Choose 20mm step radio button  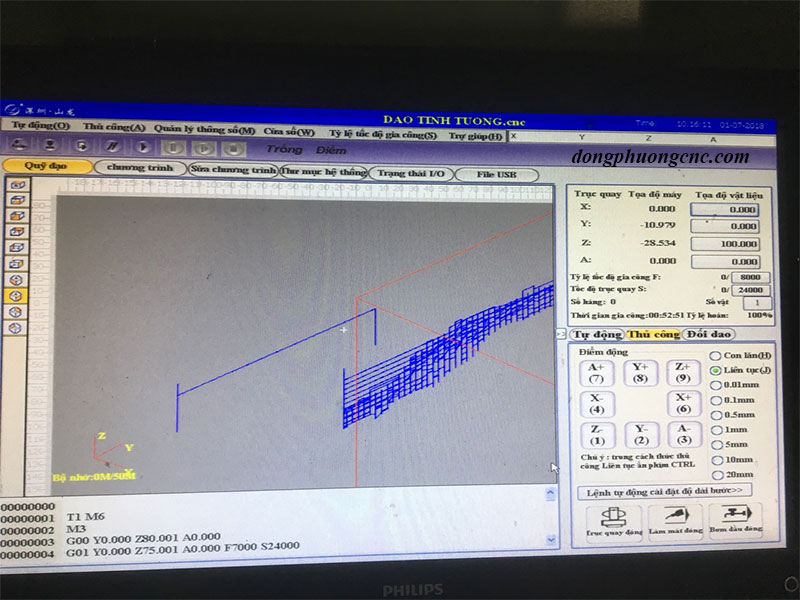(x=733, y=474)
